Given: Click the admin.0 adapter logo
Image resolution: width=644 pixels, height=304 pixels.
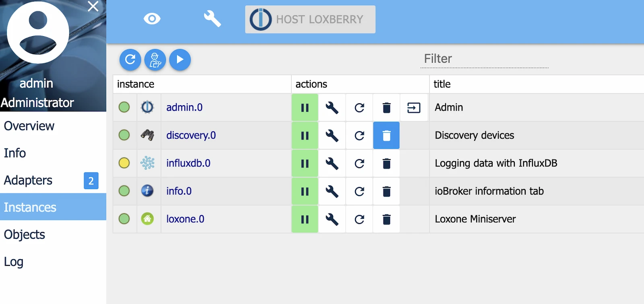Looking at the screenshot, I should [147, 107].
